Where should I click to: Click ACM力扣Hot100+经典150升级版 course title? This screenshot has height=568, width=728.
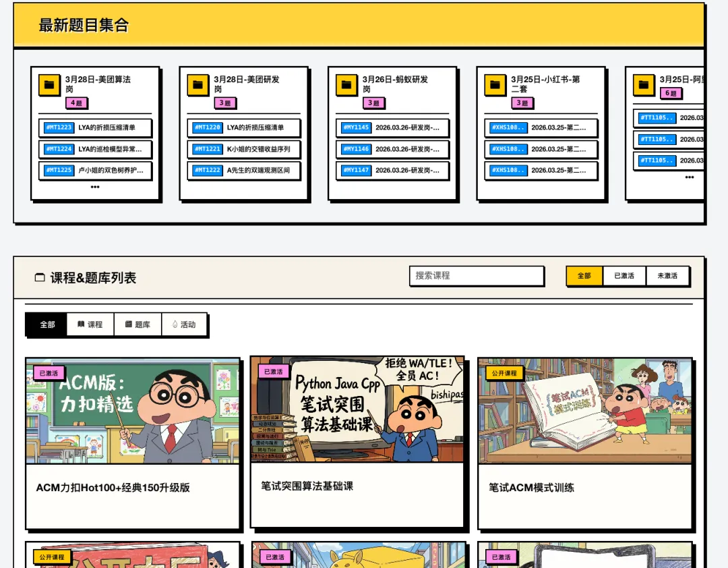click(113, 488)
